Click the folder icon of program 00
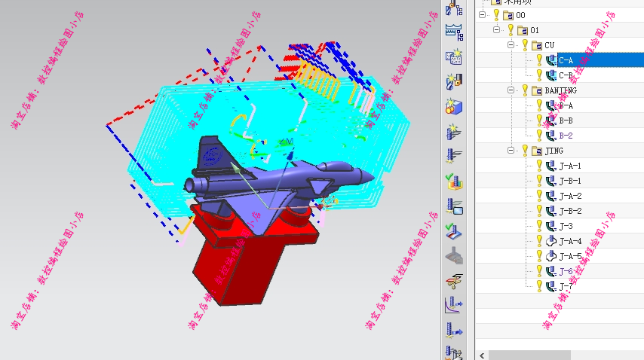Image resolution: width=644 pixels, height=360 pixels. pos(508,16)
